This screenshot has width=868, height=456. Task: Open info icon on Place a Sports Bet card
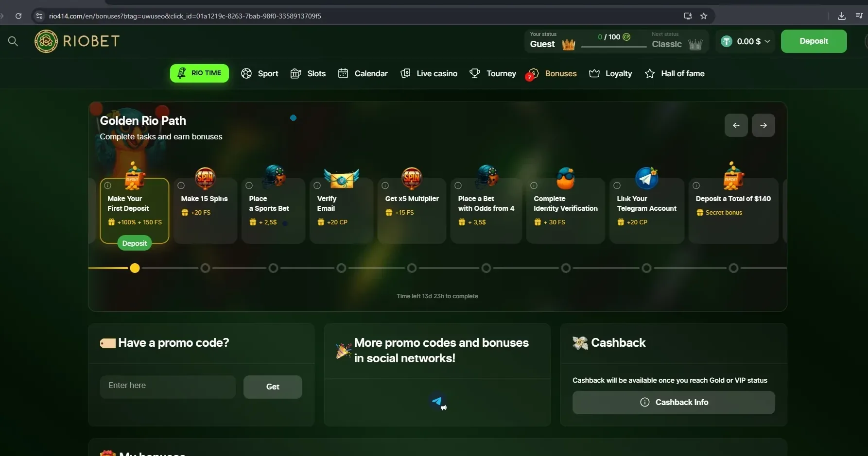(x=249, y=186)
